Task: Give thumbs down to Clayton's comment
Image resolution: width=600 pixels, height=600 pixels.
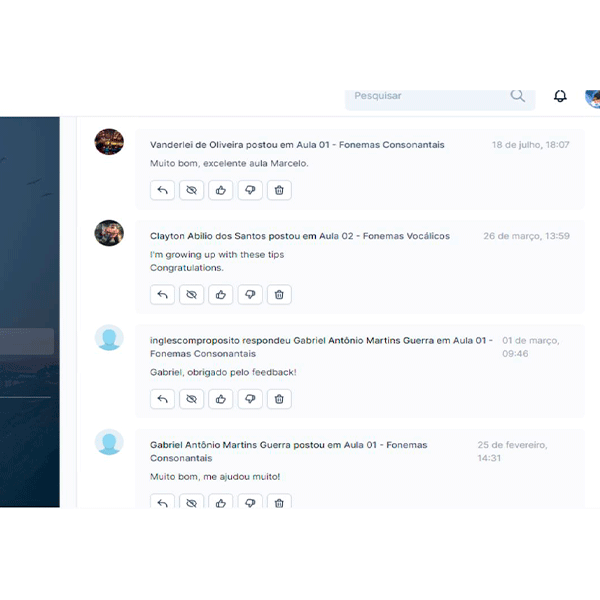Action: 250,295
